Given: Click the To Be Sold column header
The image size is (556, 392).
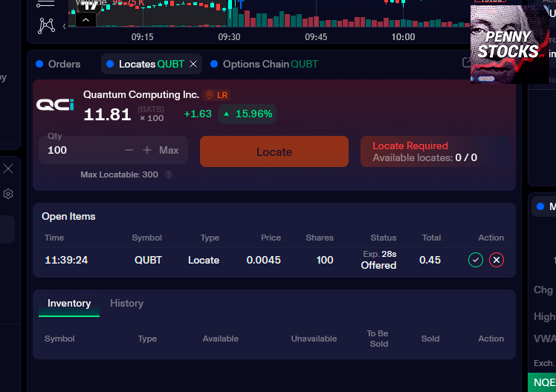Looking at the screenshot, I should click(x=378, y=339).
